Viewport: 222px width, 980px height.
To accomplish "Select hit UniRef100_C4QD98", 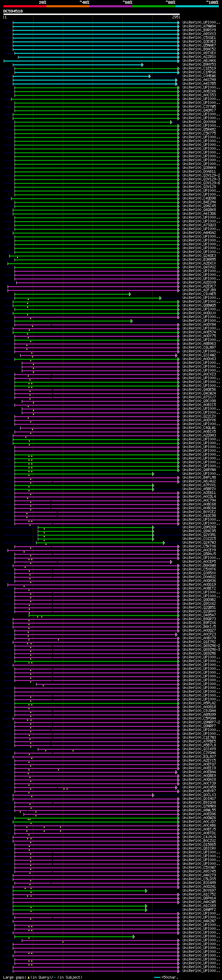I will point(199,199).
